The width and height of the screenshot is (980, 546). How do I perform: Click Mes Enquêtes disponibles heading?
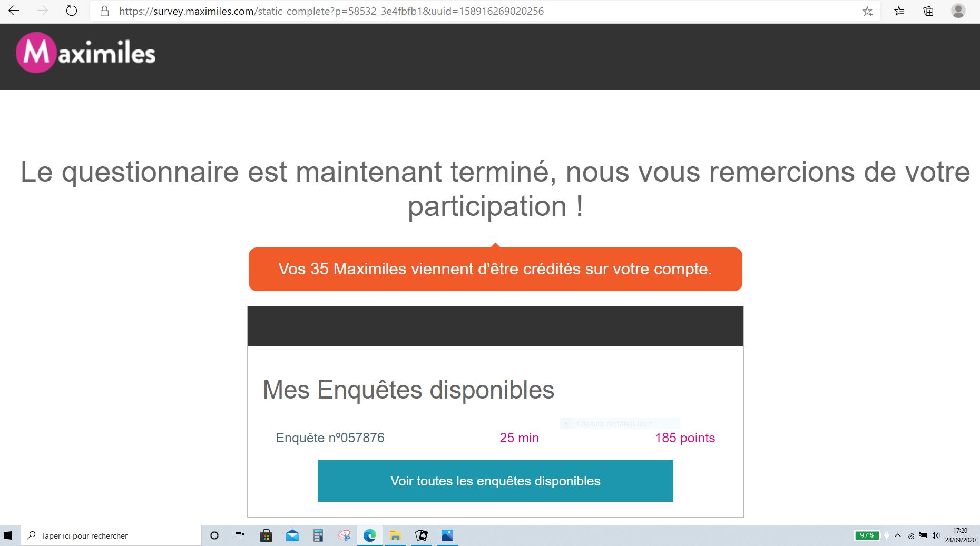point(408,390)
